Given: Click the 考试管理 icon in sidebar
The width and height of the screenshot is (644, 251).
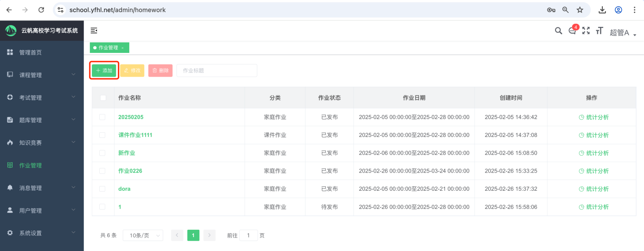Looking at the screenshot, I should [x=10, y=97].
